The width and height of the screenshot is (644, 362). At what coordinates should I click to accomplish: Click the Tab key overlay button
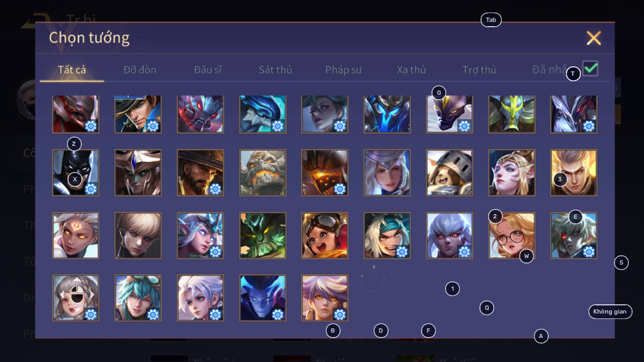pyautogui.click(x=491, y=20)
